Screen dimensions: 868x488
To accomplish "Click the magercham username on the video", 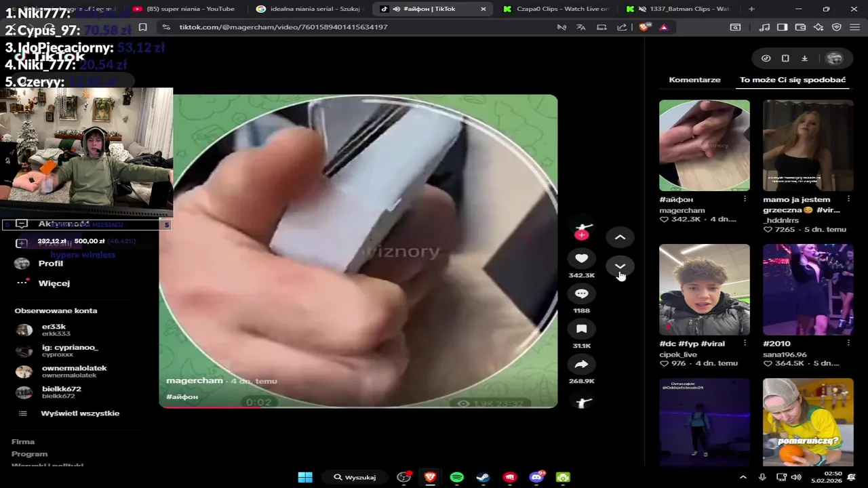I will click(195, 381).
